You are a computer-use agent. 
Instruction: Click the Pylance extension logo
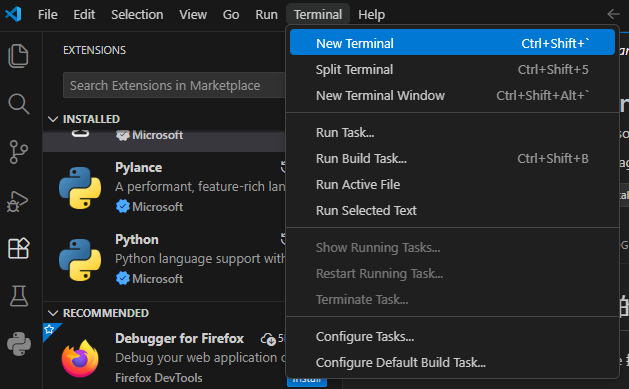80,188
